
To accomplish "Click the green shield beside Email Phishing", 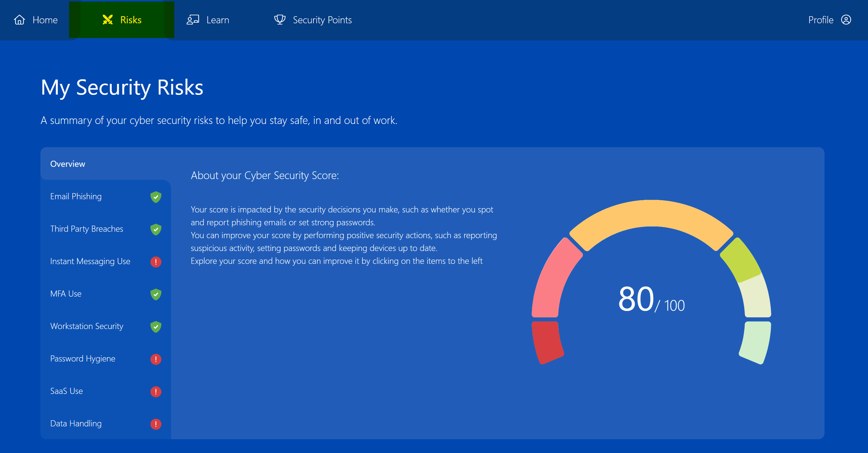I will [156, 197].
